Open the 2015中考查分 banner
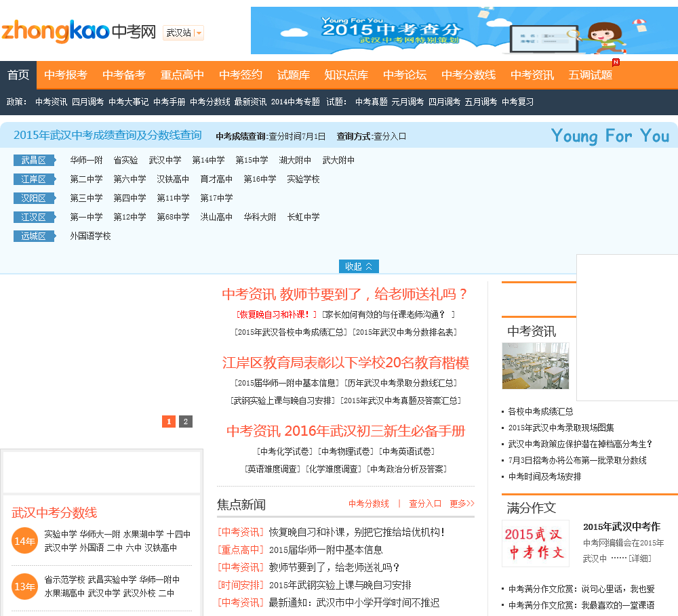Viewport: 678px width, 616px height. click(464, 30)
